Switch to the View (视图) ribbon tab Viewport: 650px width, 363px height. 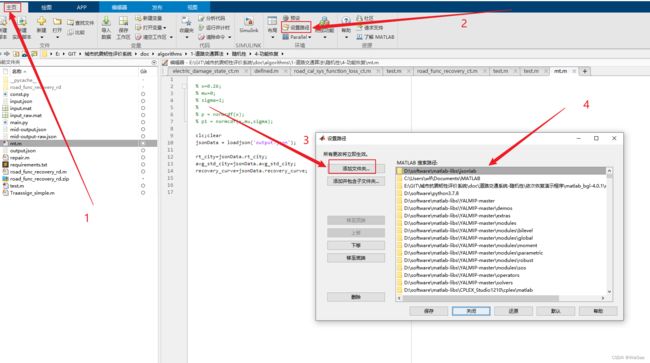tap(192, 7)
